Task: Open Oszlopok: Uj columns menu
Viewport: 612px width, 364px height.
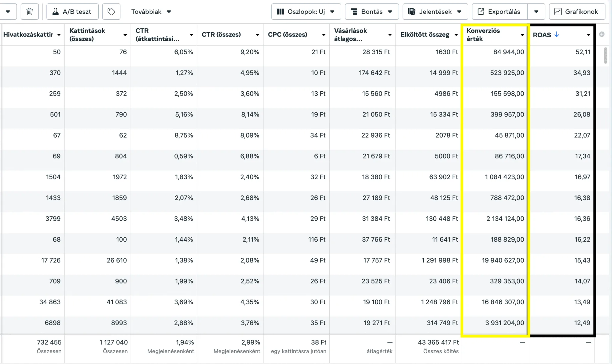Action: (x=306, y=12)
